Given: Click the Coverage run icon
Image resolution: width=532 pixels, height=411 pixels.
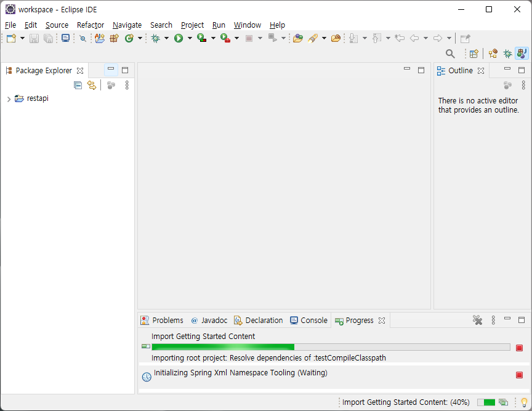Looking at the screenshot, I should coord(202,38).
